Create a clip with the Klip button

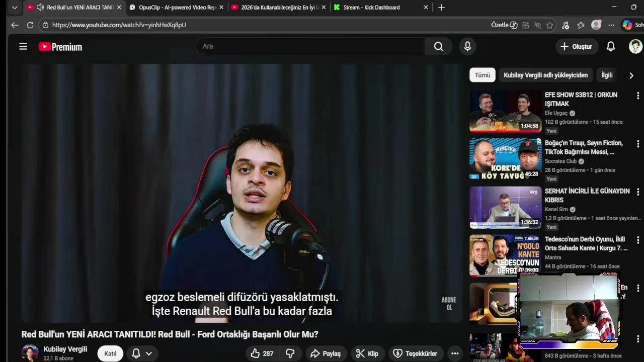coord(367,353)
